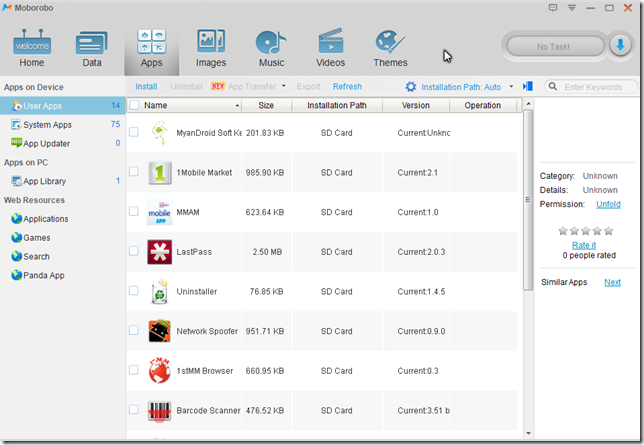Click the feedback chat icon in title bar
This screenshot has height=445, width=644.
(553, 7)
